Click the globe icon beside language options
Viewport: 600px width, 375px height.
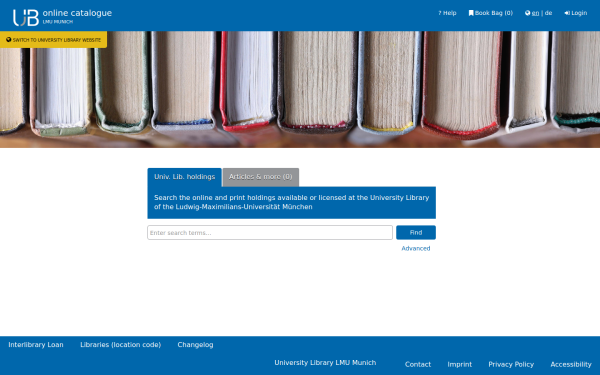[528, 13]
